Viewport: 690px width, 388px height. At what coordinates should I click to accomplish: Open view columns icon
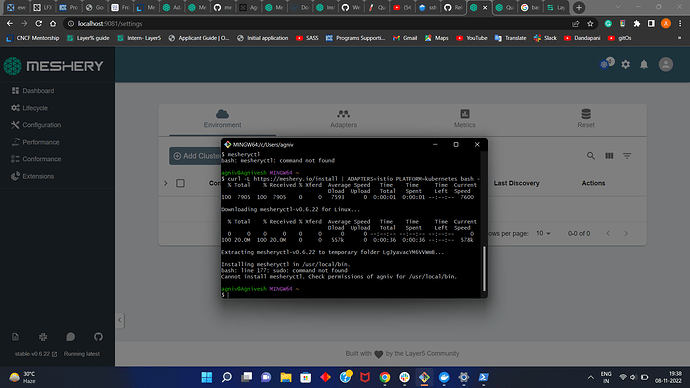pyautogui.click(x=609, y=156)
